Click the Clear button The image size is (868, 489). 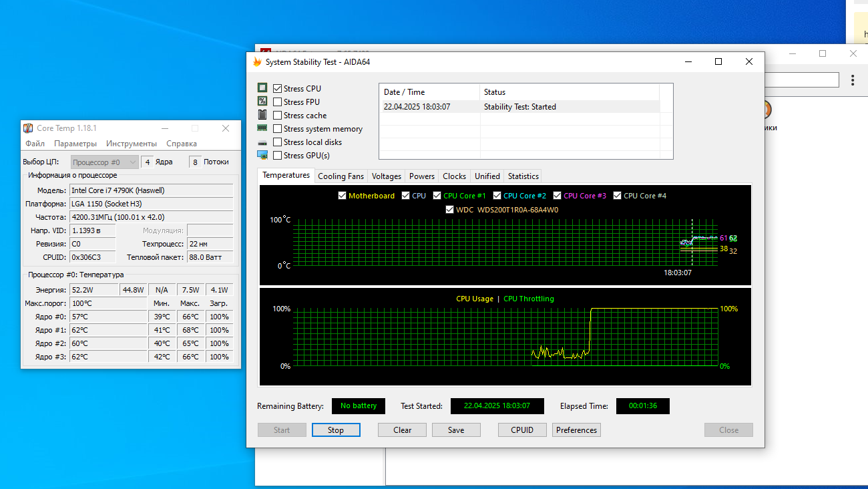click(x=402, y=430)
